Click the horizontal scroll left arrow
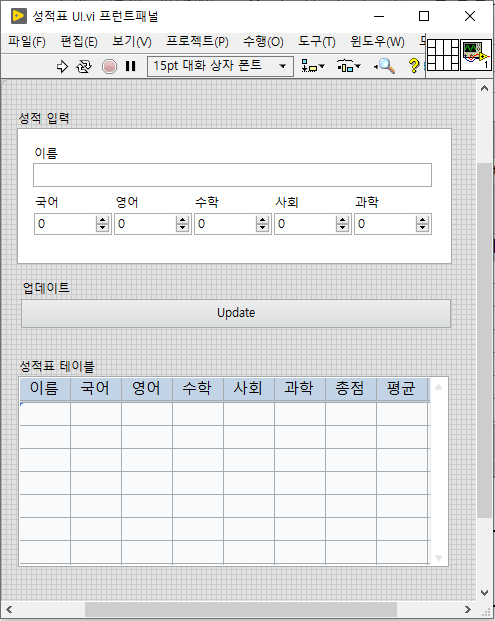Viewport: 495px width, 621px height. (x=9, y=609)
